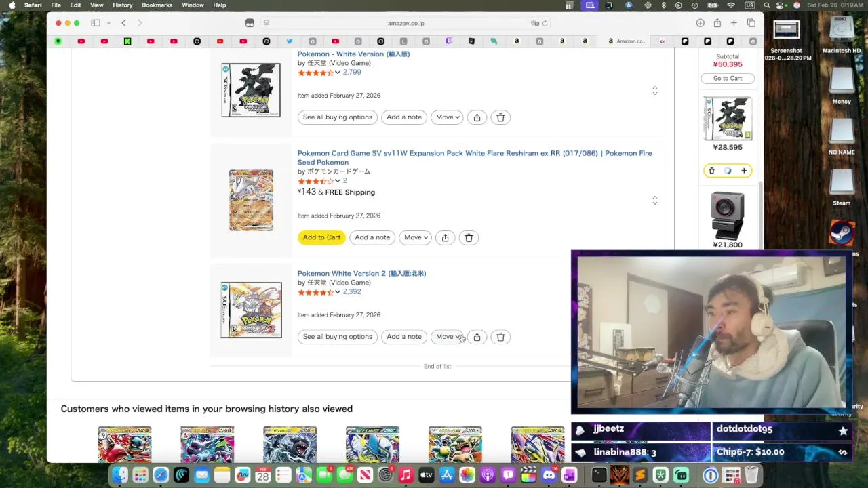Go back with Safari back arrow
868x488 pixels.
pos(123,23)
